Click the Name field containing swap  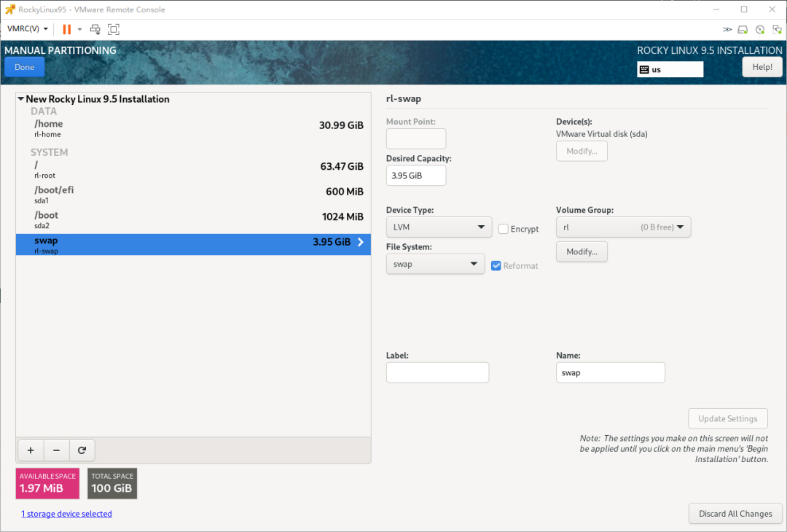(611, 372)
